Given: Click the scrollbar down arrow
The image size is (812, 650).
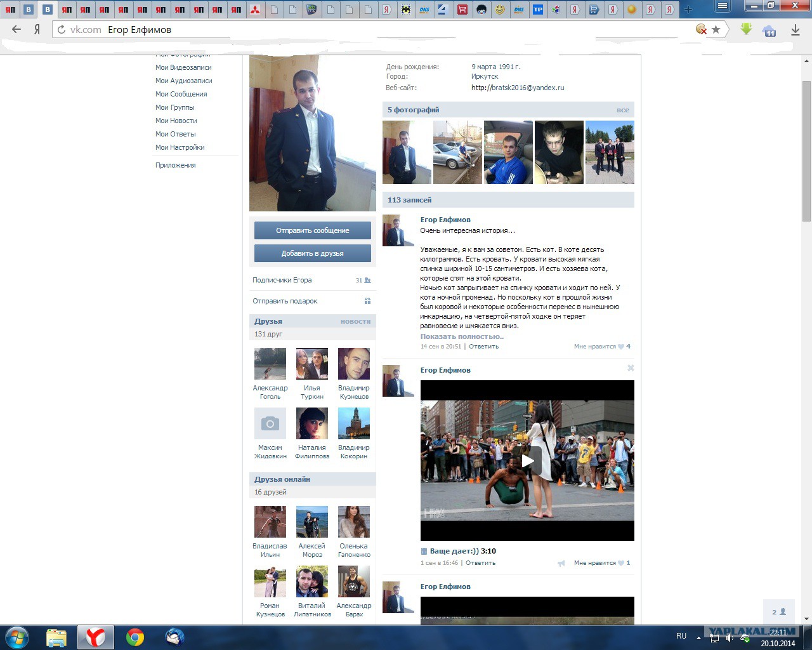Looking at the screenshot, I should click(806, 619).
